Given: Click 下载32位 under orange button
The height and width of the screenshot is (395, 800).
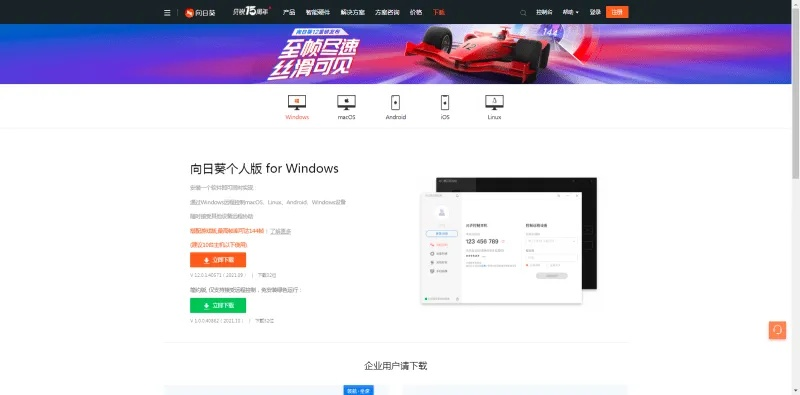Looking at the screenshot, I should pyautogui.click(x=267, y=275).
